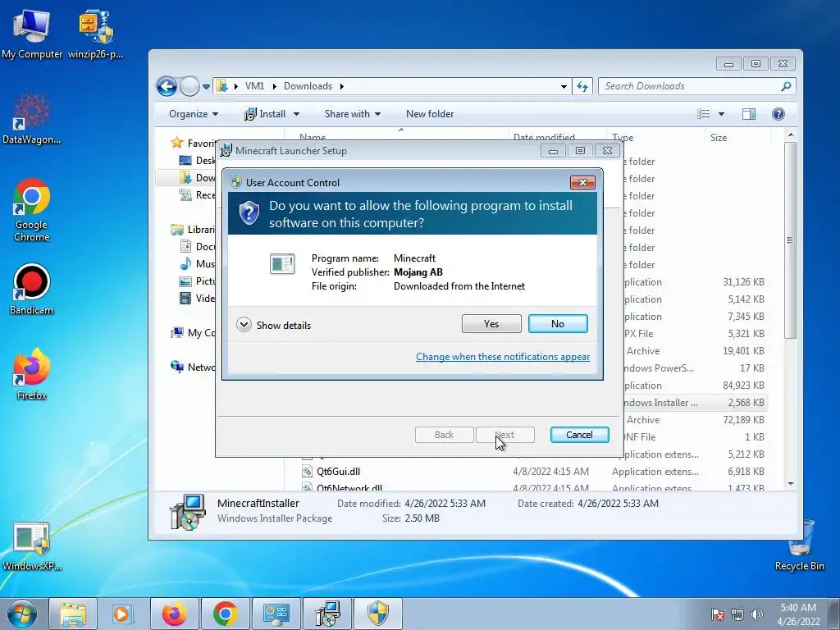Viewport: 840px width, 630px height.
Task: Select the row sized 72,189 KB
Action: 696,420
